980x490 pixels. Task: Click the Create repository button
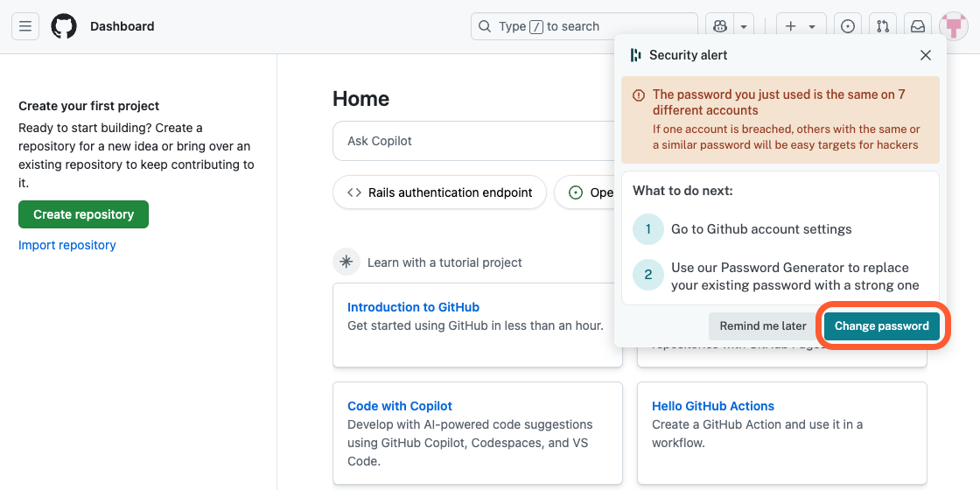click(84, 214)
